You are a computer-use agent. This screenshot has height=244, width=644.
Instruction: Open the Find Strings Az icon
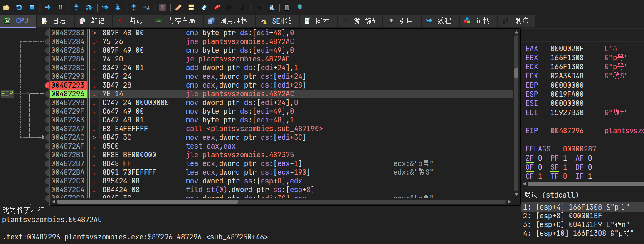point(258,7)
